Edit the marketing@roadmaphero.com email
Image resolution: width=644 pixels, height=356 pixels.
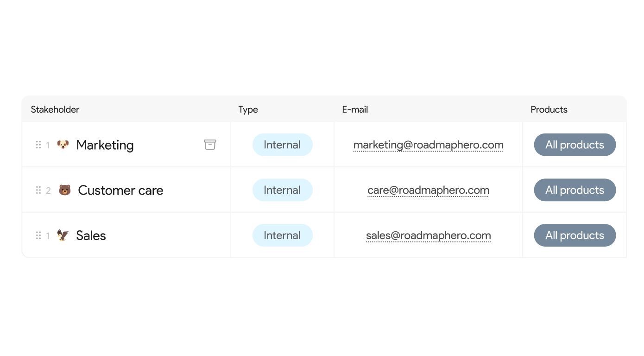tap(429, 145)
